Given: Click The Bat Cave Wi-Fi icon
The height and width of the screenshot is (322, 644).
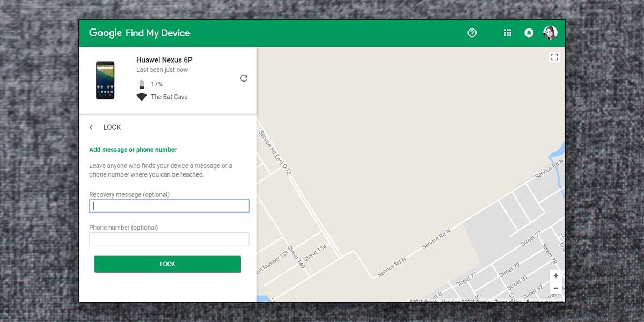Looking at the screenshot, I should (x=142, y=97).
